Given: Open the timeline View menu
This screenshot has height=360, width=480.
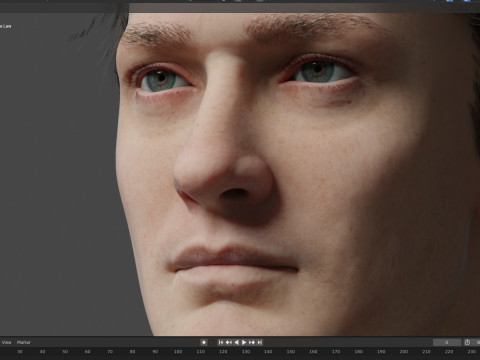Looking at the screenshot, I should click(x=6, y=342).
